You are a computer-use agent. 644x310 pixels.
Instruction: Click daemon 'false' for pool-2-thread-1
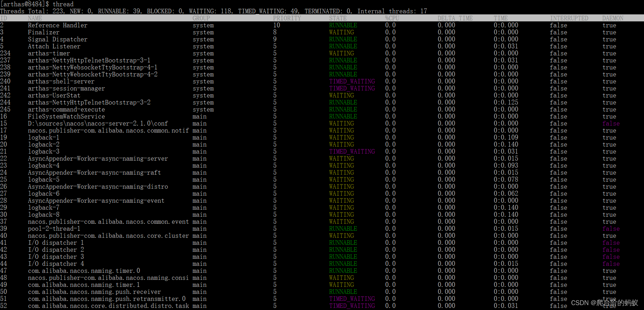[611, 229]
